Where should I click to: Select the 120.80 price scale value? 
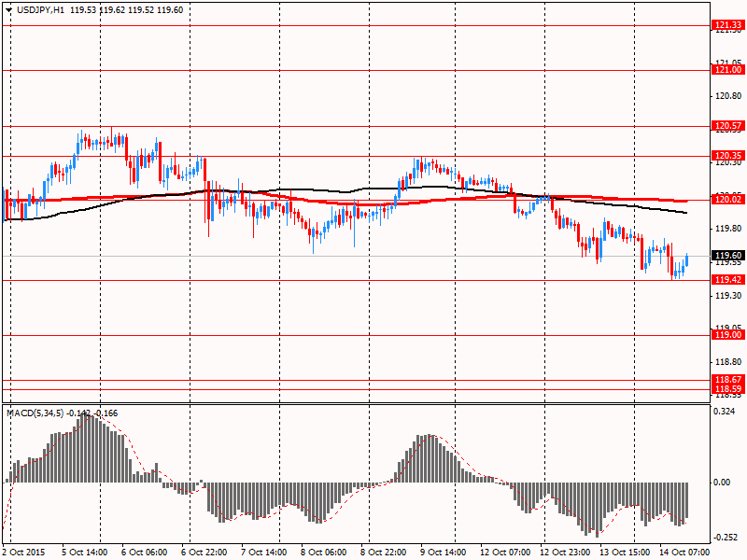coord(728,96)
